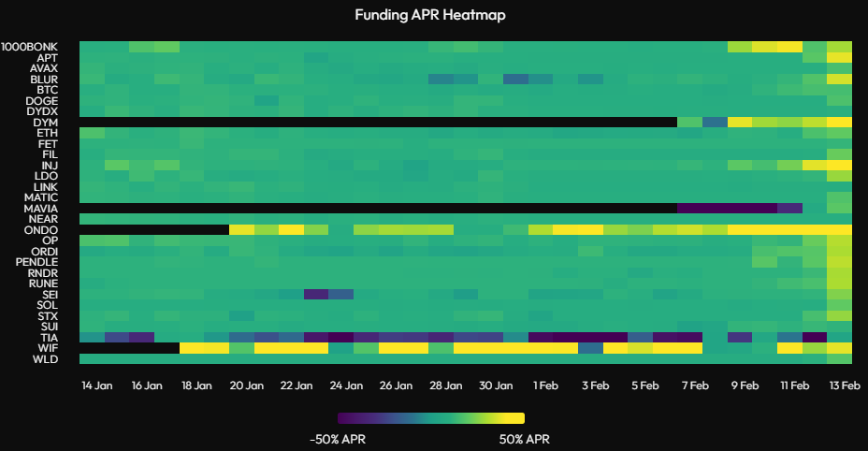Select the DOGE row label
This screenshot has width=868, height=451.
click(41, 101)
